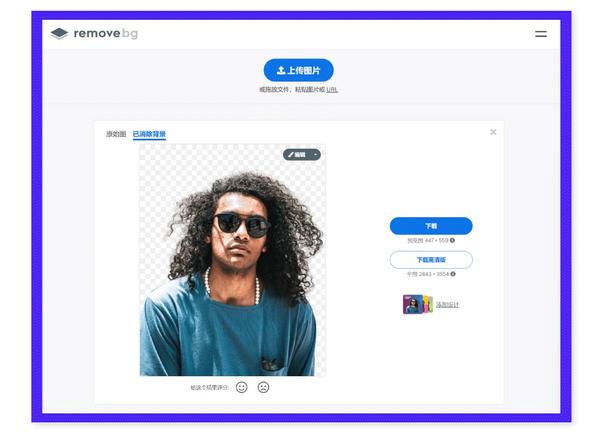Screen dimensions: 600x435
Task: Open the hamburger menu
Action: [x=541, y=34]
